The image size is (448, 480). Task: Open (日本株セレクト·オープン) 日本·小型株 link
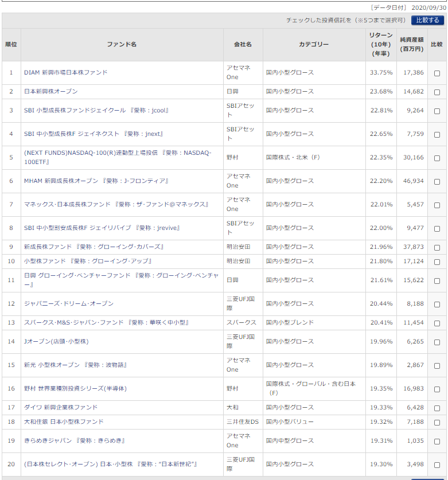111,465
